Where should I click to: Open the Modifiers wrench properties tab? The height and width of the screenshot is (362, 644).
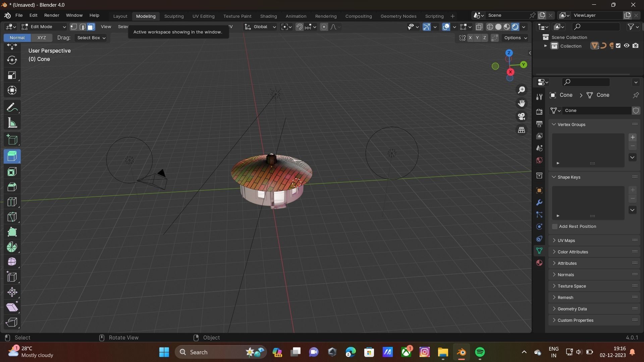539,202
